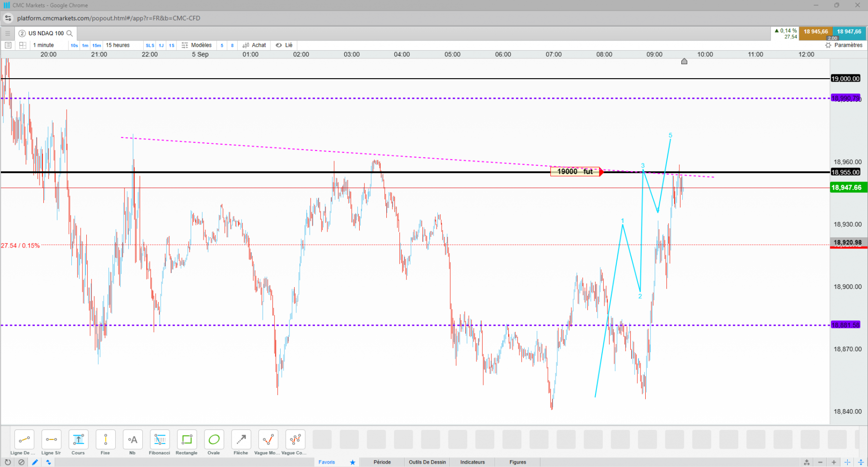Select the Nb text annotation tool
The image size is (868, 467).
click(133, 440)
